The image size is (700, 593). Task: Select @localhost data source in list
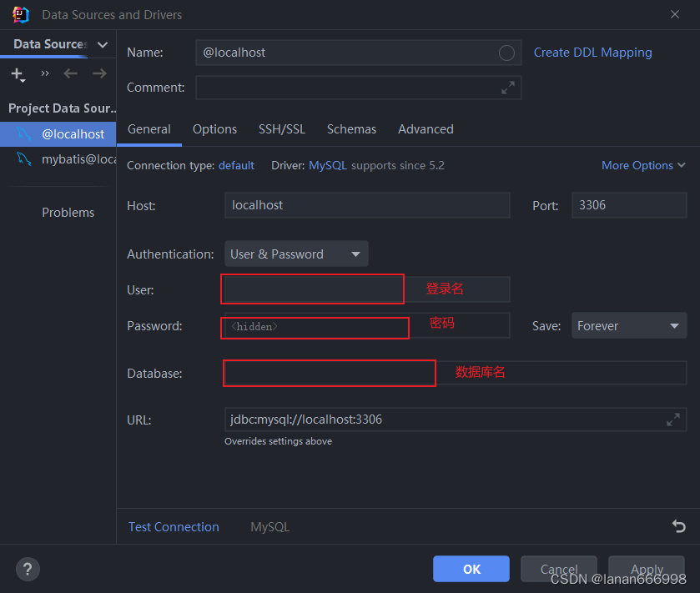point(58,133)
